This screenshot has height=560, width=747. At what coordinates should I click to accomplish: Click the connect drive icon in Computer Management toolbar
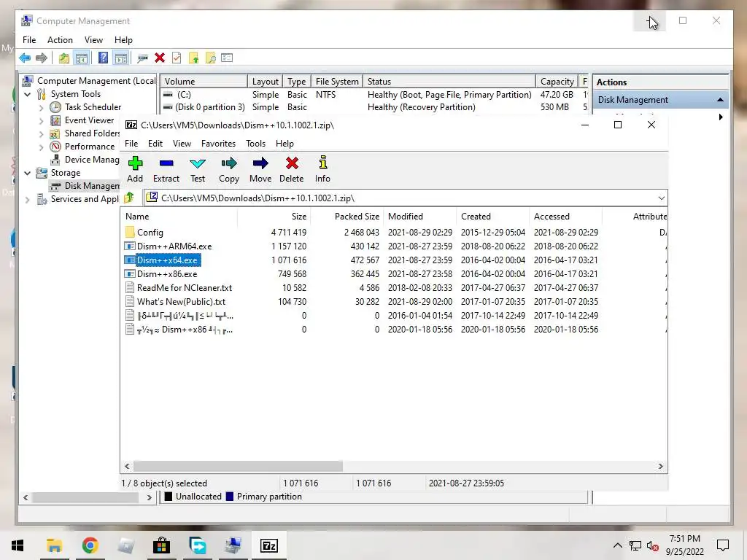click(x=142, y=58)
